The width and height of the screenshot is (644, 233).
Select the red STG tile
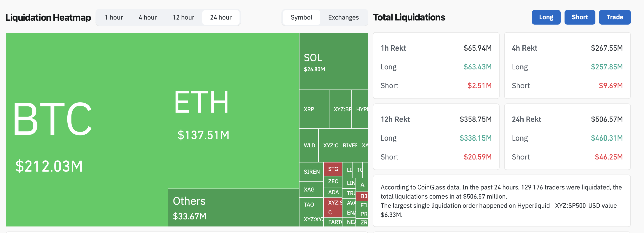tap(333, 169)
